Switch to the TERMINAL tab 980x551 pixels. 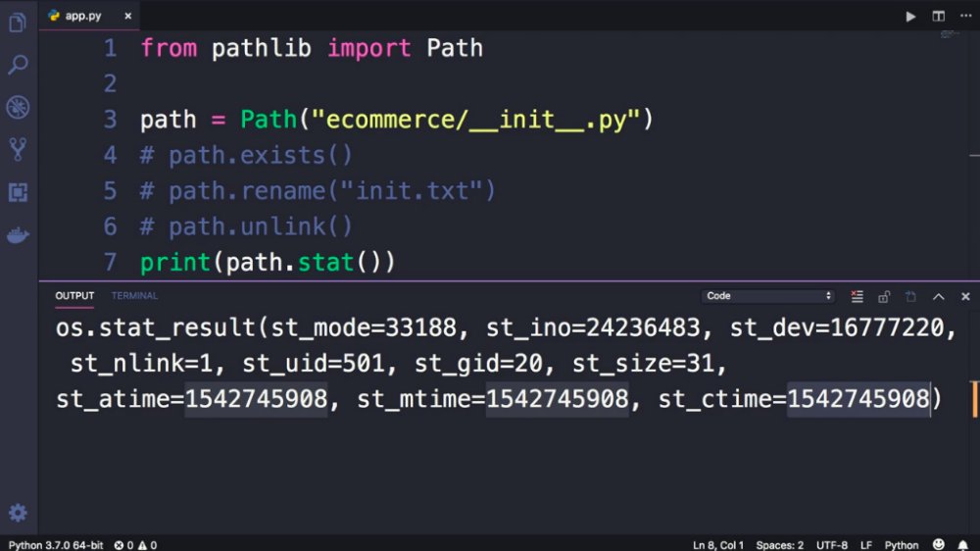tap(134, 296)
